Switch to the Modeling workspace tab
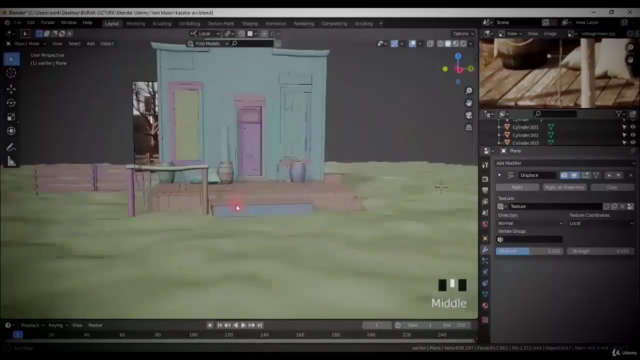 click(x=136, y=24)
